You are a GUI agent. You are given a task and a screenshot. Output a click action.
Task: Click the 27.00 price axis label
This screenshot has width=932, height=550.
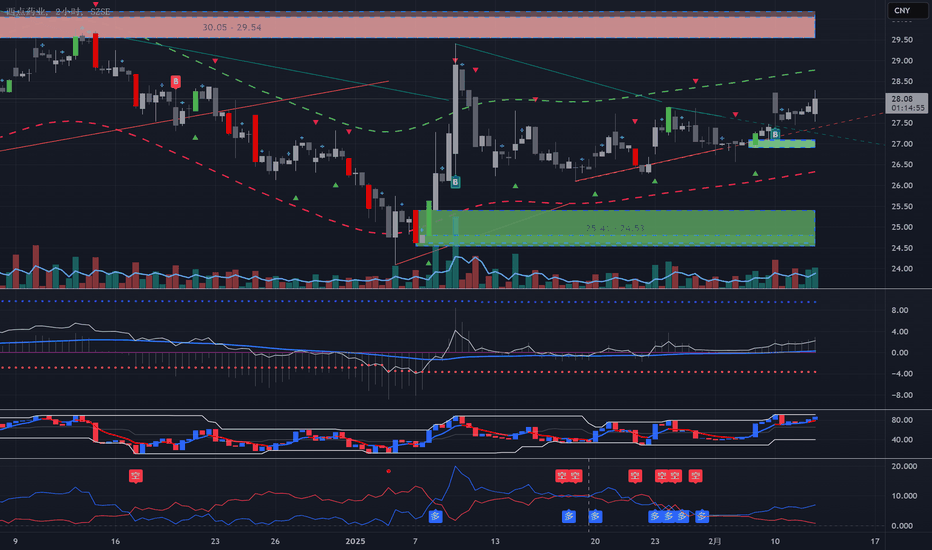pyautogui.click(x=902, y=144)
